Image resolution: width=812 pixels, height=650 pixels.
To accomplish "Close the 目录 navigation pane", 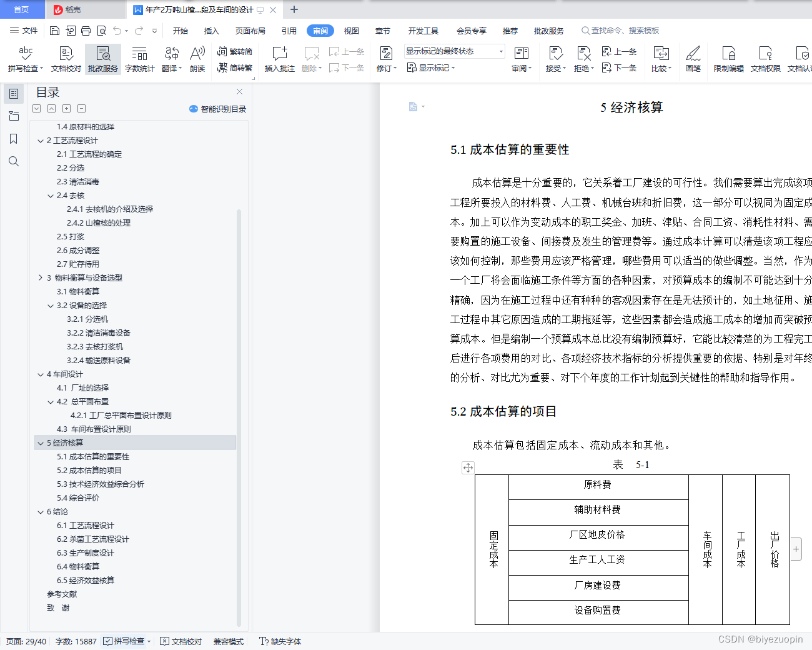I will tap(239, 91).
